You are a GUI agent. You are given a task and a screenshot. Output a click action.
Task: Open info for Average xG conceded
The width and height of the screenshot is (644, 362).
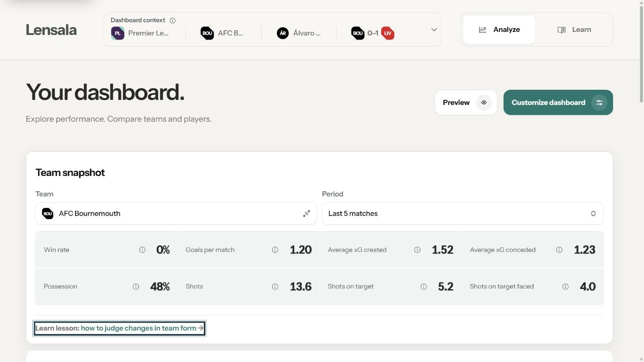click(559, 250)
